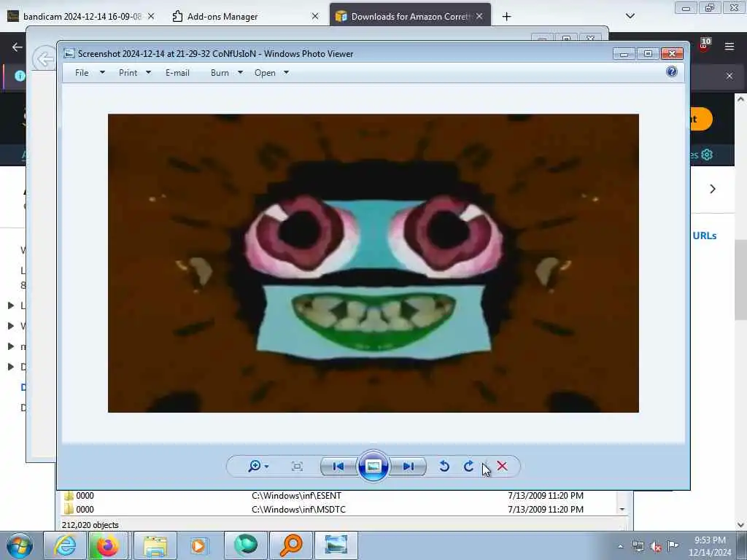Viewport: 747px width, 560px height.
Task: Click the green globe app on taskbar
Action: pos(246,545)
